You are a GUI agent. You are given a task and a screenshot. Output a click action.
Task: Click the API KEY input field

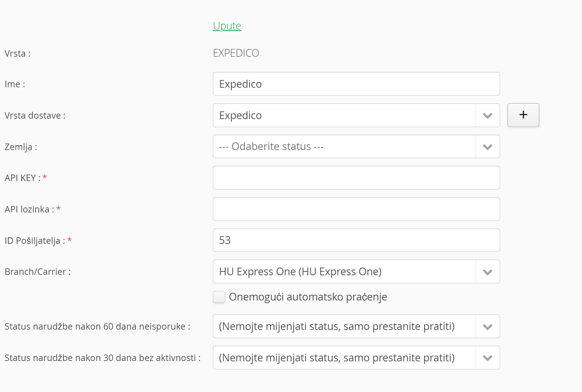click(x=356, y=178)
